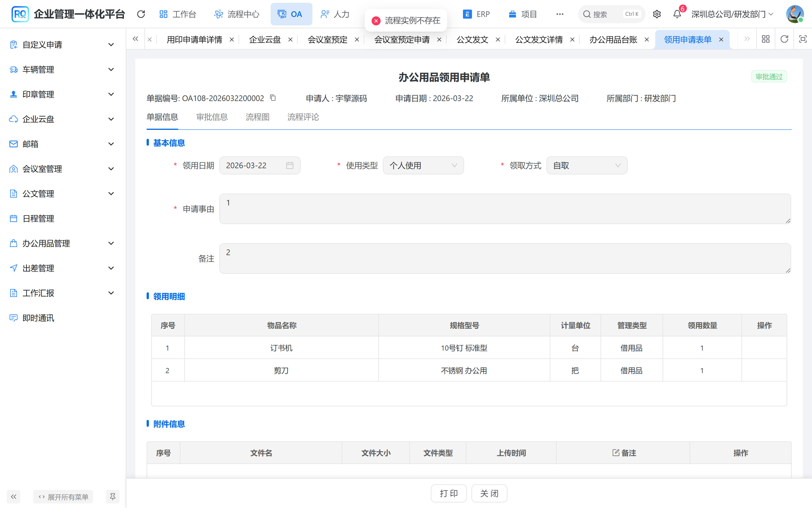Open the 公文发文详情 page tab

[x=539, y=40]
